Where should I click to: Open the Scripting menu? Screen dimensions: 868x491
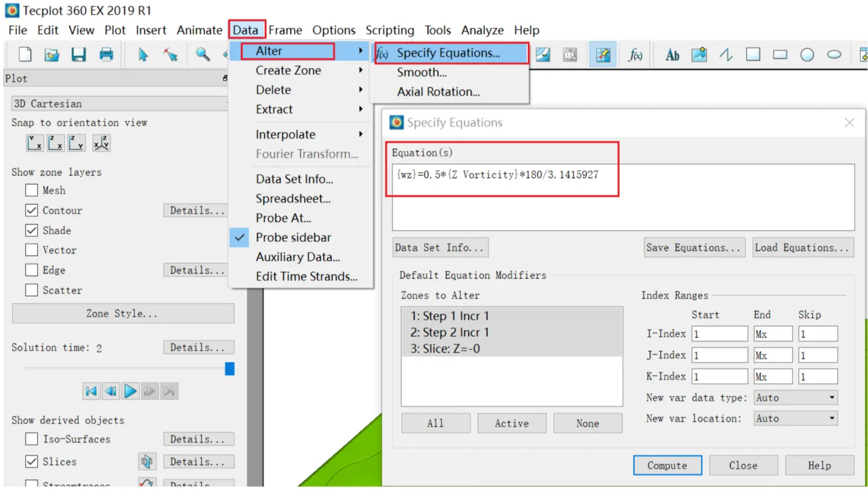pos(389,30)
